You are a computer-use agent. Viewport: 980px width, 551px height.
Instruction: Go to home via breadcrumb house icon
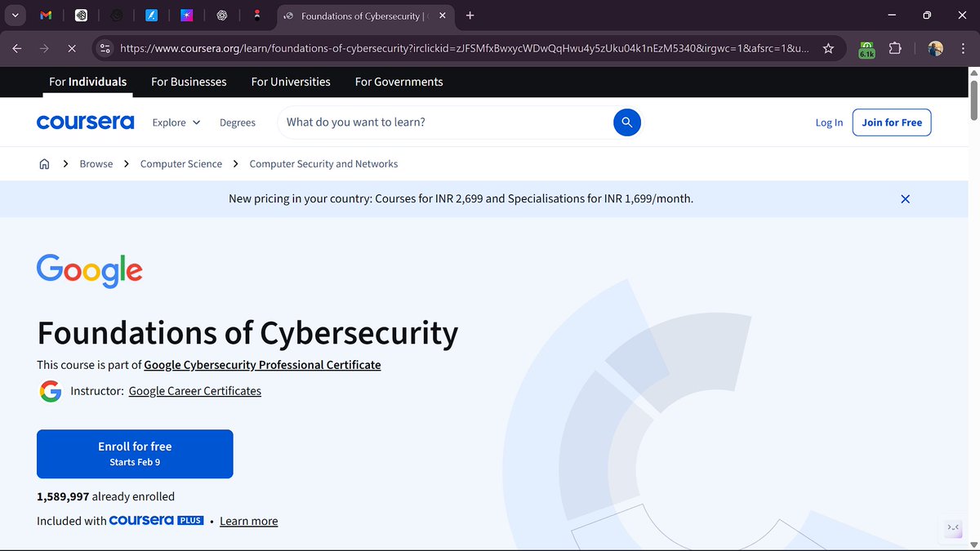[44, 164]
